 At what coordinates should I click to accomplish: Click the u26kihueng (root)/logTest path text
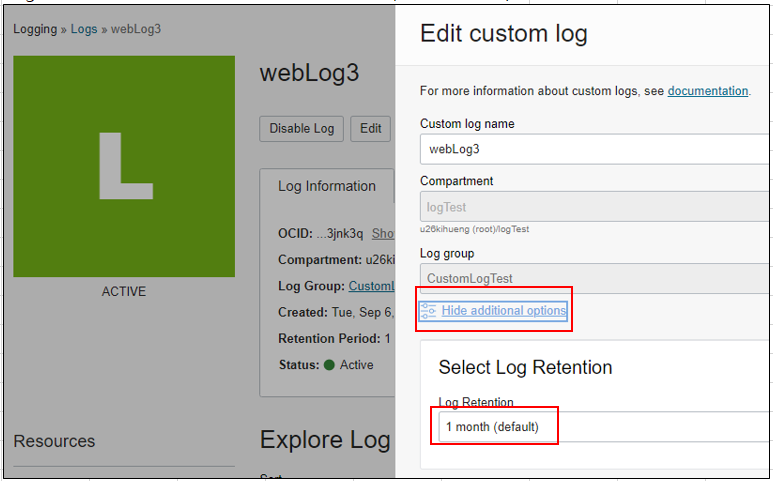coord(474,229)
